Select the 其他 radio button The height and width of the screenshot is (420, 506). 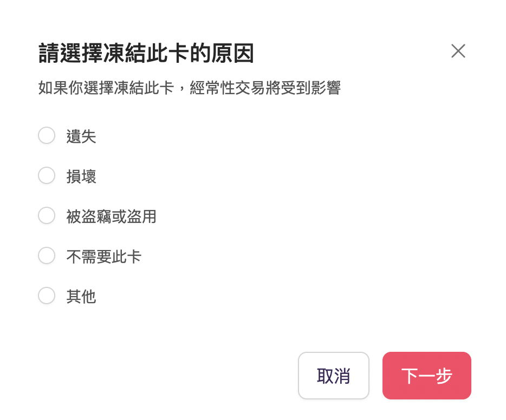click(47, 296)
